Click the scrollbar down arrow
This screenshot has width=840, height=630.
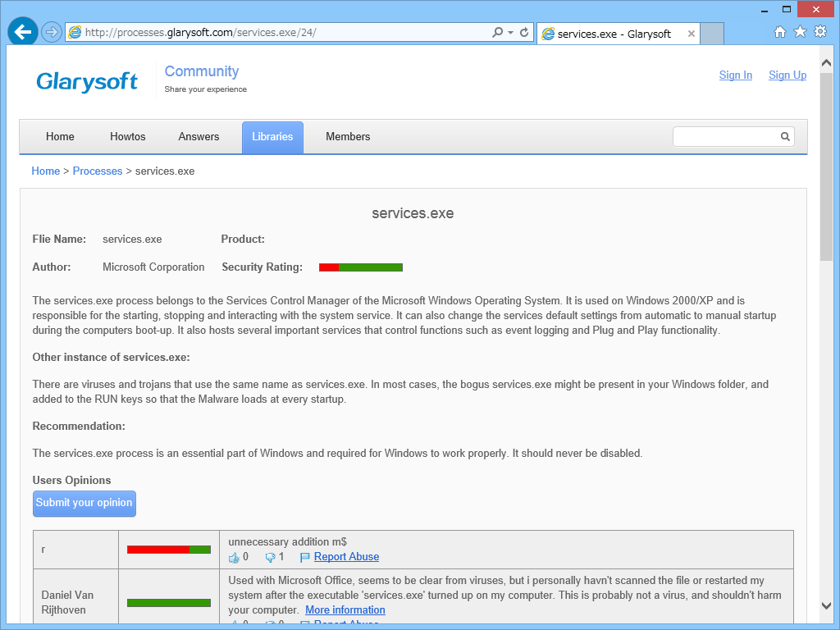(x=826, y=605)
